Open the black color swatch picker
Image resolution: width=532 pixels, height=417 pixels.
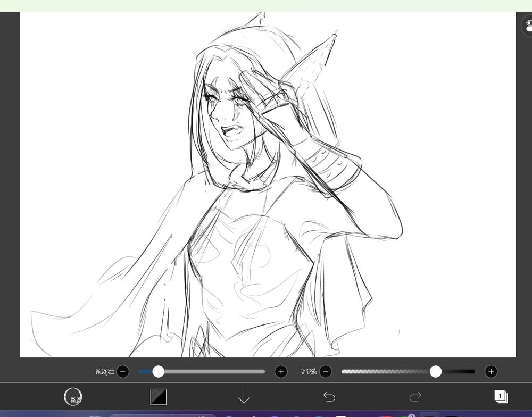159,397
